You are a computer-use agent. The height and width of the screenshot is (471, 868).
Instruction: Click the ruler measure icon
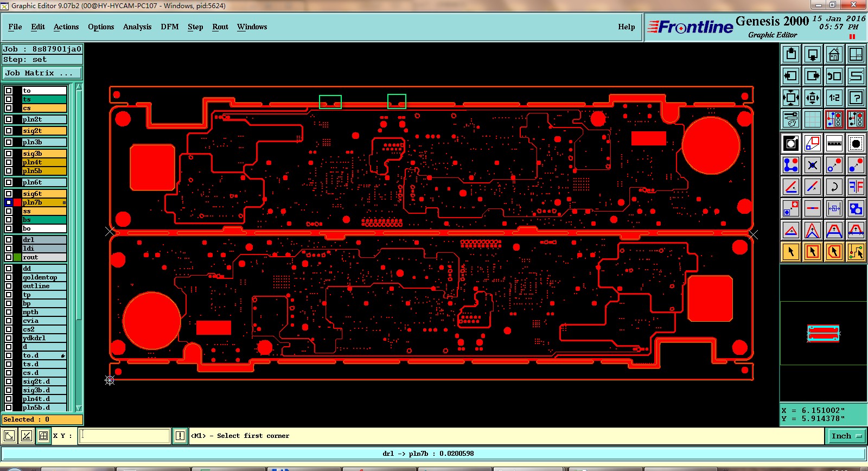point(834,143)
